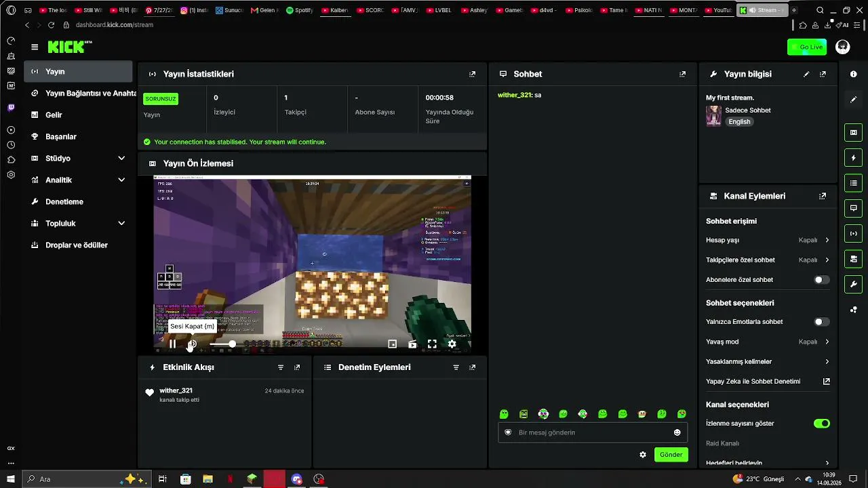868x488 pixels.
Task: Open Denetleme in the sidebar
Action: click(x=78, y=201)
